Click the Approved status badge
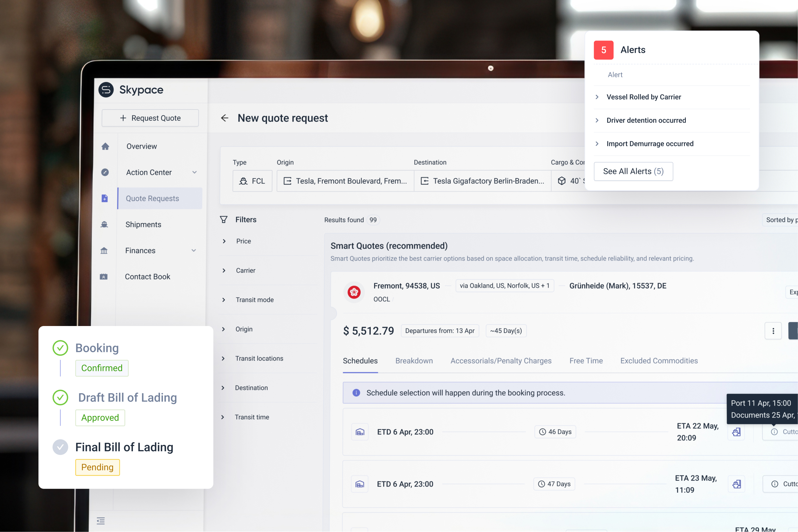Viewport: 798px width, 532px height. (x=100, y=418)
